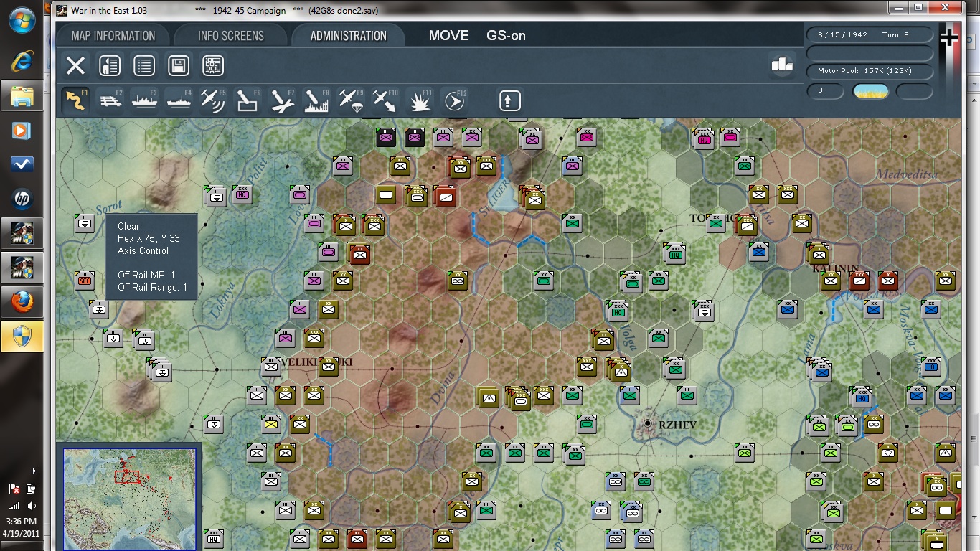
Task: Click the yellow security shield taskbar icon
Action: [x=22, y=336]
